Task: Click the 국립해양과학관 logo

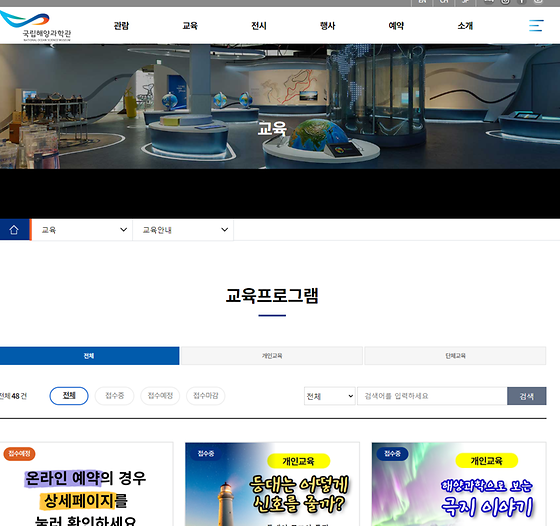Action: click(x=36, y=26)
